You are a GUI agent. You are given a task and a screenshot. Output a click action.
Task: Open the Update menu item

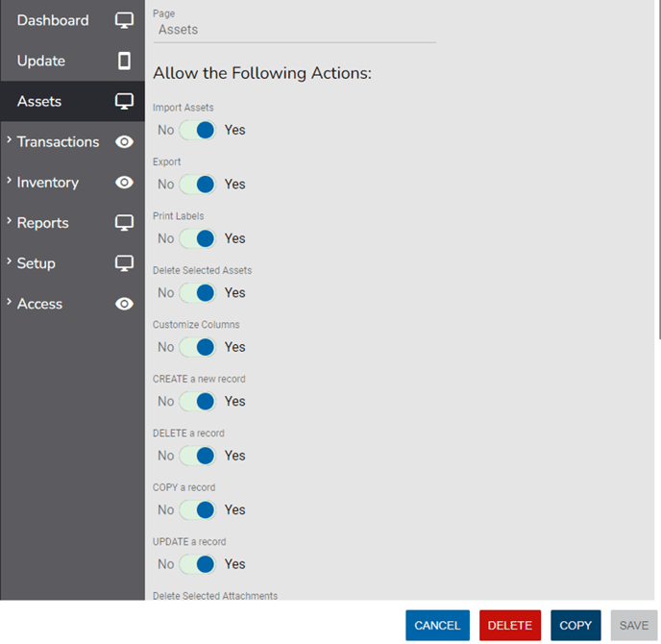[x=72, y=61]
